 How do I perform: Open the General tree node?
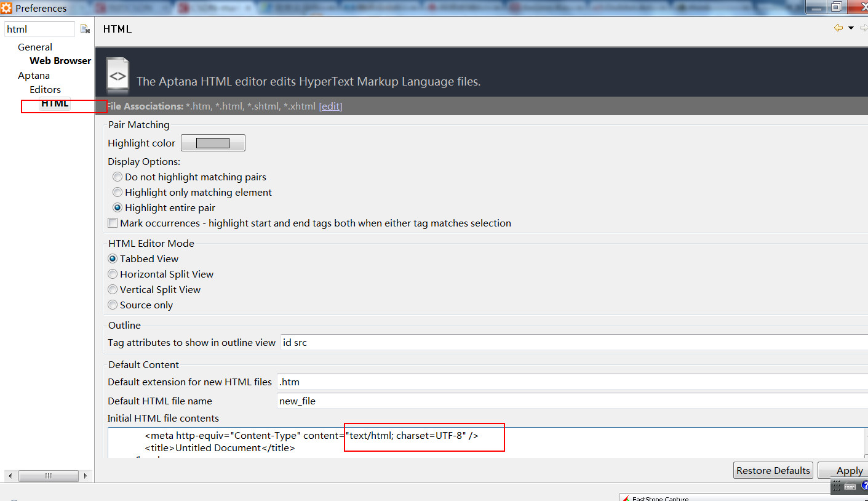coord(35,47)
